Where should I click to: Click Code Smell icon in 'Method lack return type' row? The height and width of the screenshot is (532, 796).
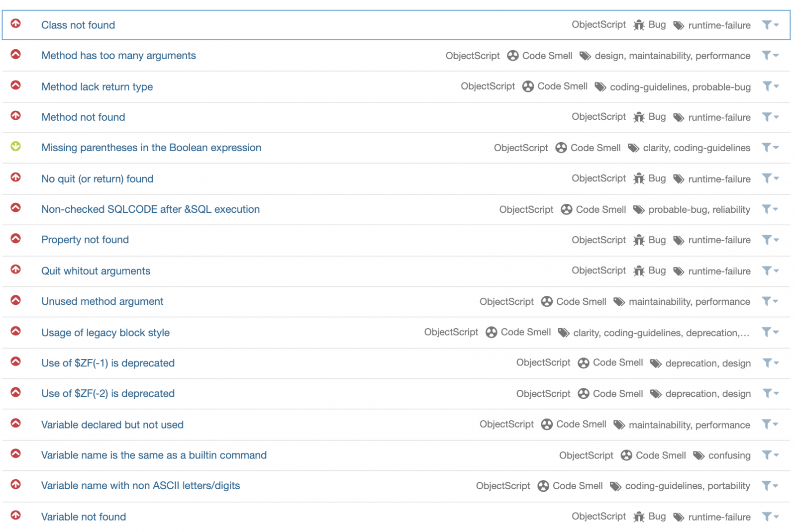tap(528, 87)
